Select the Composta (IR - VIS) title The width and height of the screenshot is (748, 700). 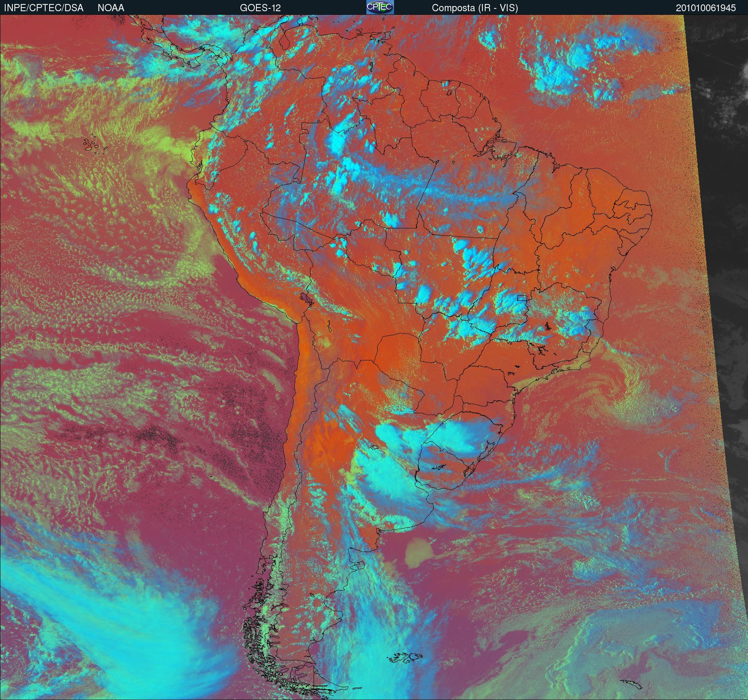pos(475,8)
